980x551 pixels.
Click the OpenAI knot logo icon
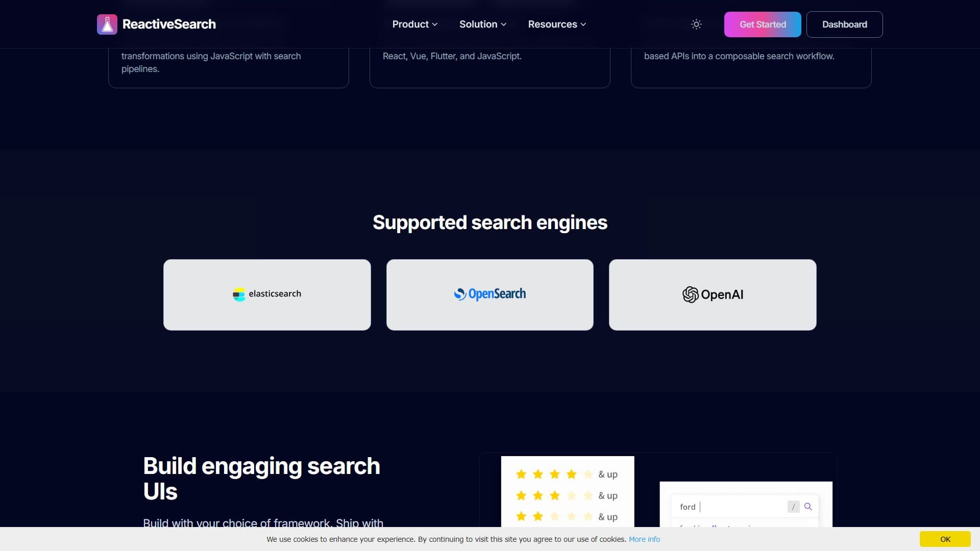tap(690, 294)
